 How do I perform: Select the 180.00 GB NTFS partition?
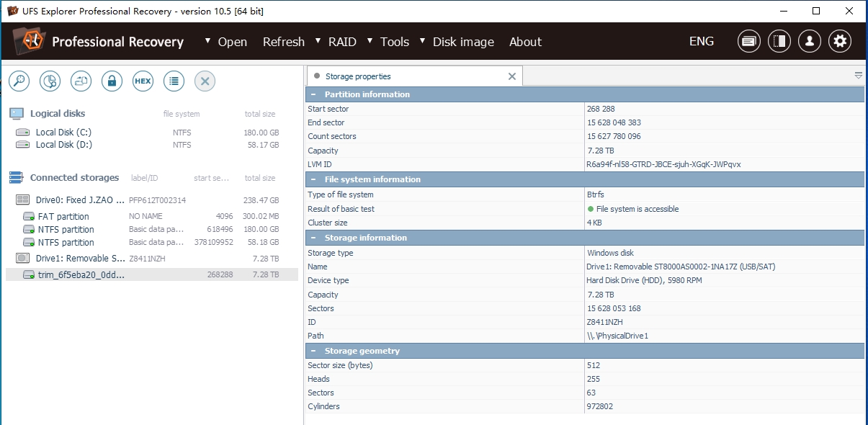[152, 230]
